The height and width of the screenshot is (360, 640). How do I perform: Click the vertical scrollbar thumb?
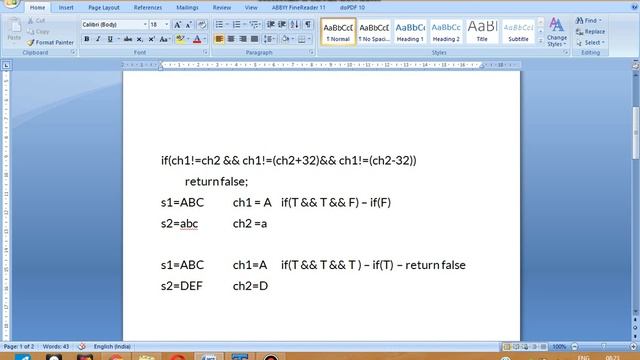636,133
